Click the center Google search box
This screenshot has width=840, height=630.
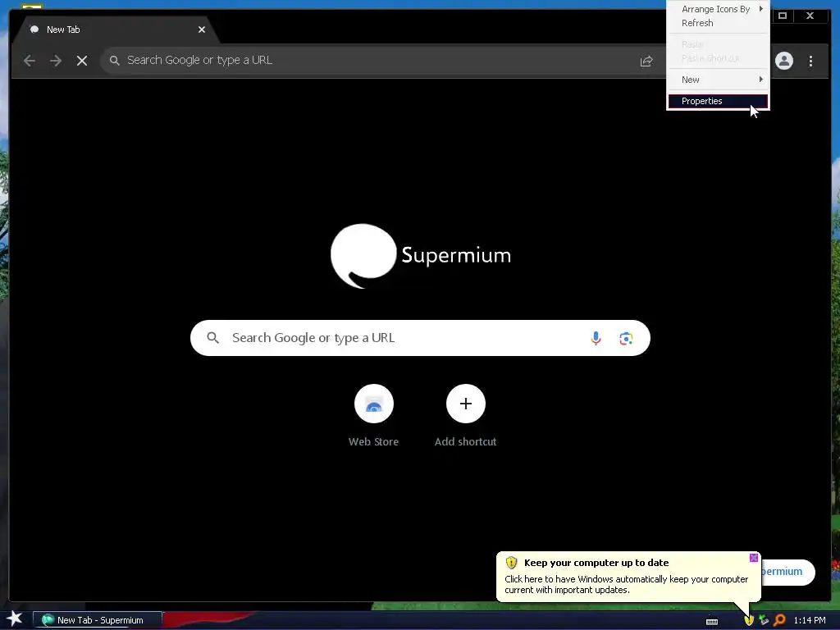pyautogui.click(x=420, y=338)
